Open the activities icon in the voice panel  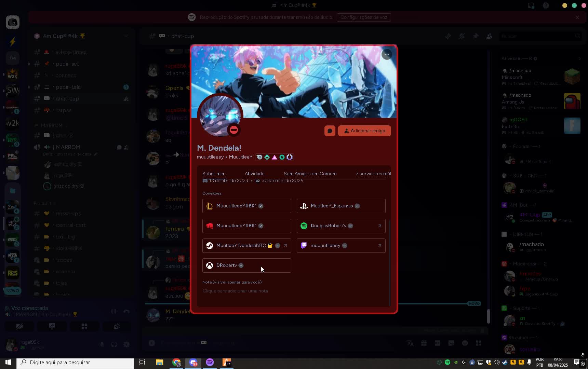click(x=84, y=326)
